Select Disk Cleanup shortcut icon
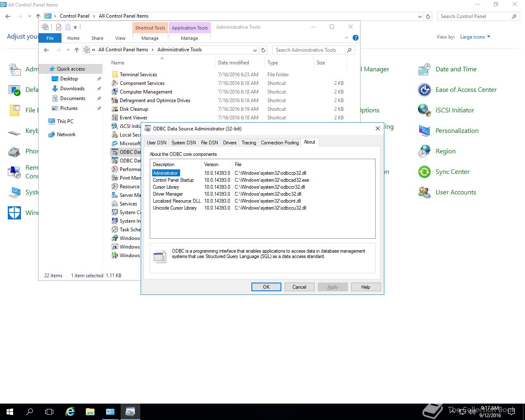 [115, 109]
